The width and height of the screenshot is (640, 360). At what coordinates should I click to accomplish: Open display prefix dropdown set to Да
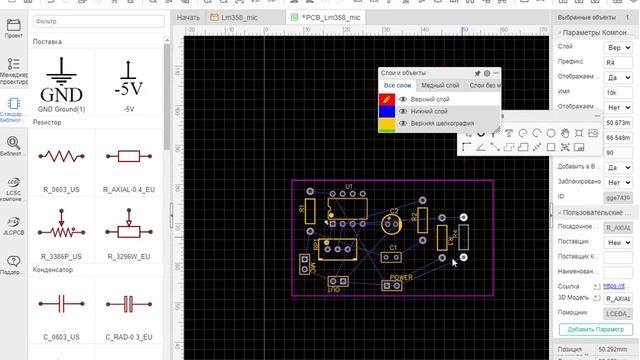click(x=618, y=77)
